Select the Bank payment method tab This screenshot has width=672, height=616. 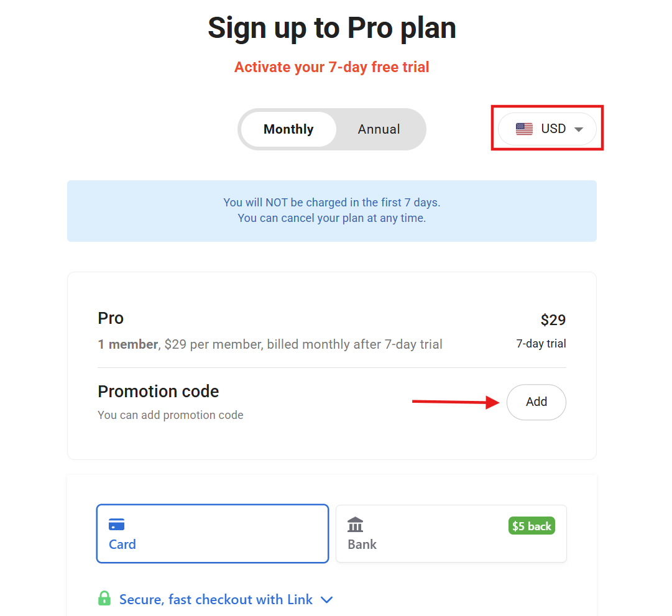point(451,533)
